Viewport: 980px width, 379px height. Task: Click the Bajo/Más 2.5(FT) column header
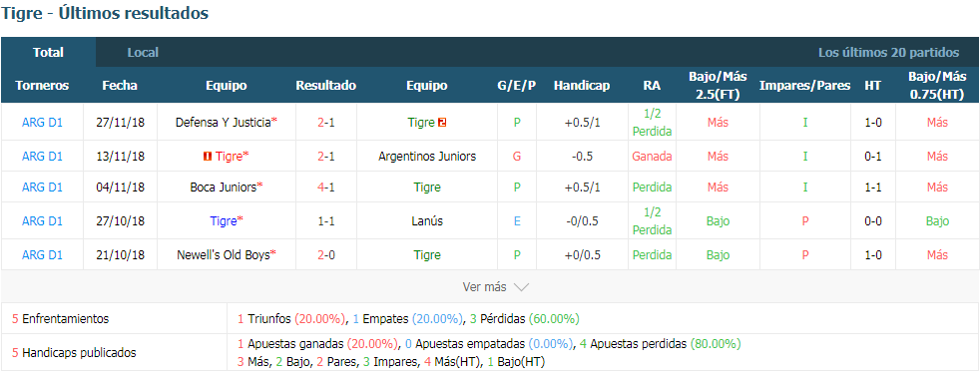point(718,86)
